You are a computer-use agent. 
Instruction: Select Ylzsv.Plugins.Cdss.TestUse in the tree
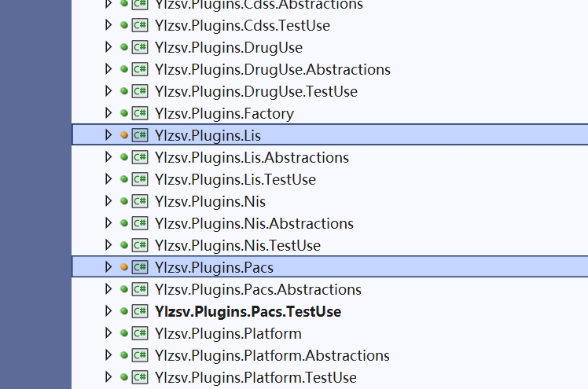click(242, 25)
